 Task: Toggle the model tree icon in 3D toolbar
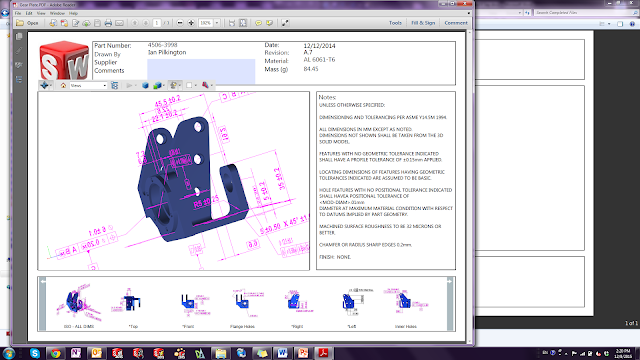(115, 85)
